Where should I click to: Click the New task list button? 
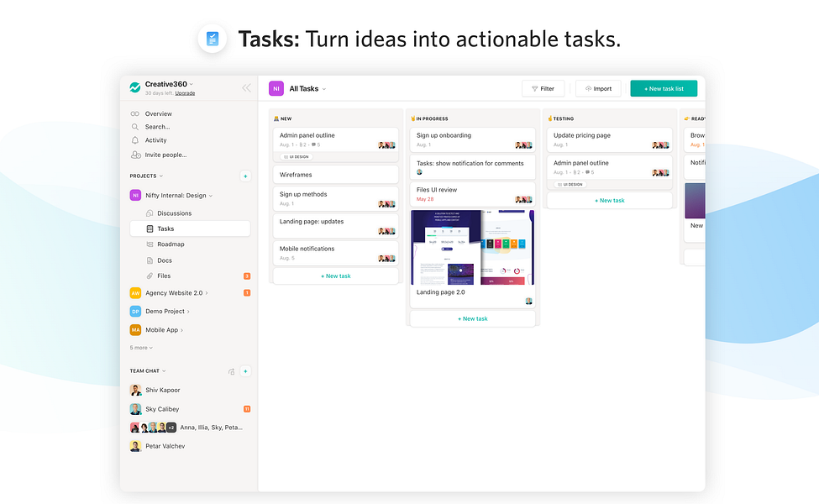(x=664, y=88)
